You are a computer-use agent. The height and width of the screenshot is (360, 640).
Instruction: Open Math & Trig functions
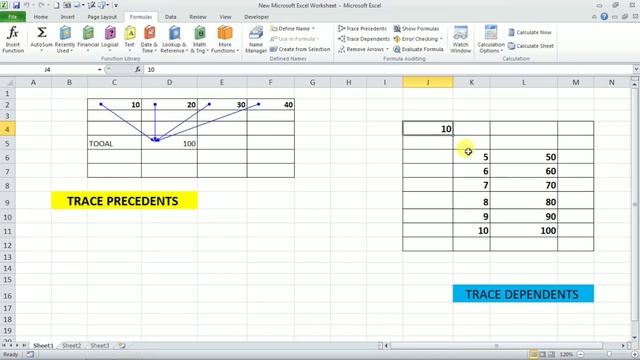coord(200,40)
